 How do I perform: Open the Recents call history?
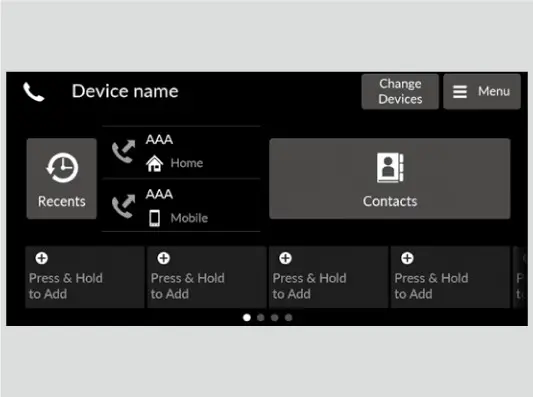pyautogui.click(x=62, y=178)
